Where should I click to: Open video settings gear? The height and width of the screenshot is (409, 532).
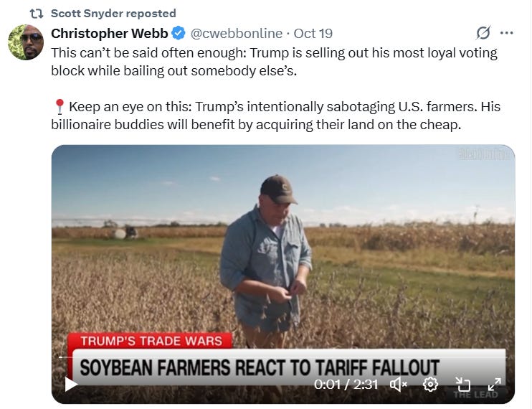(x=430, y=385)
